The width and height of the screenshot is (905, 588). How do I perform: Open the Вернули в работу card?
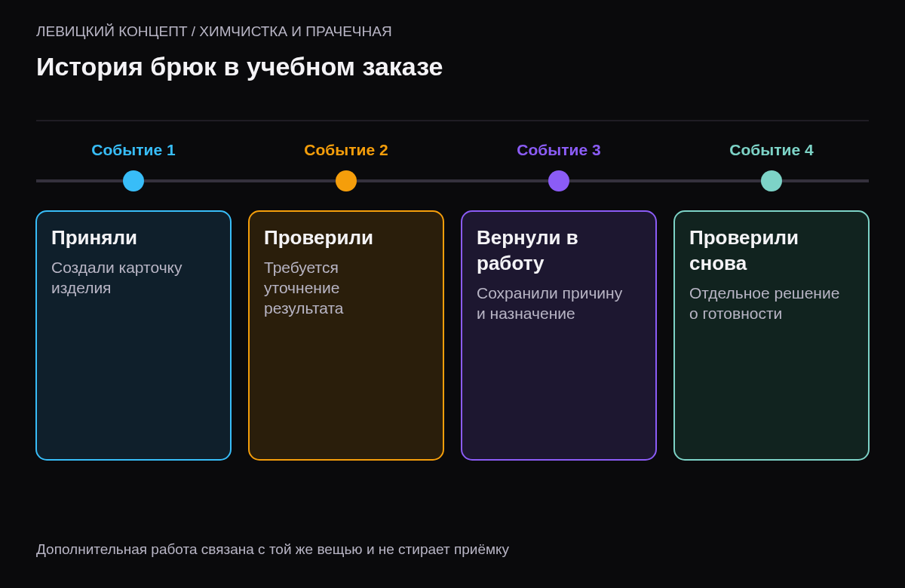click(x=559, y=335)
